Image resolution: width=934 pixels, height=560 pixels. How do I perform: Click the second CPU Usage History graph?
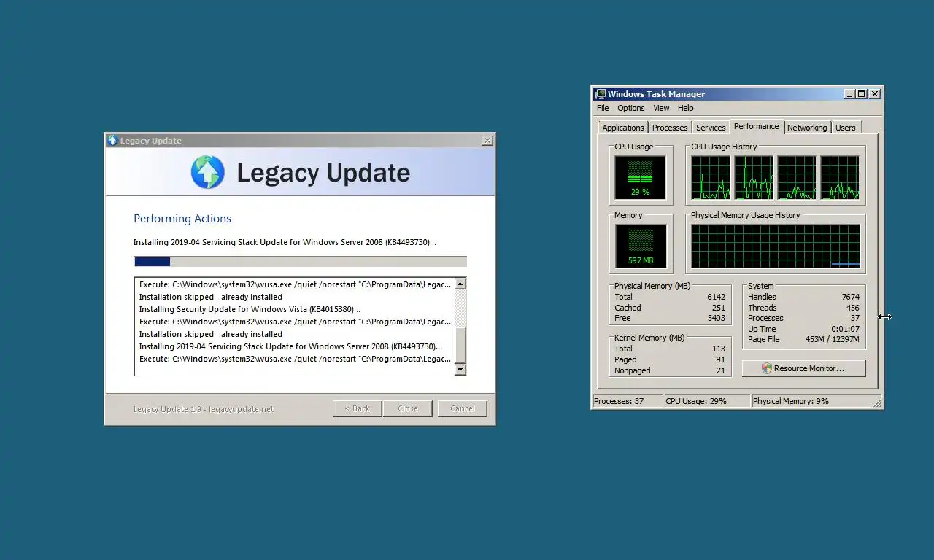pyautogui.click(x=754, y=177)
